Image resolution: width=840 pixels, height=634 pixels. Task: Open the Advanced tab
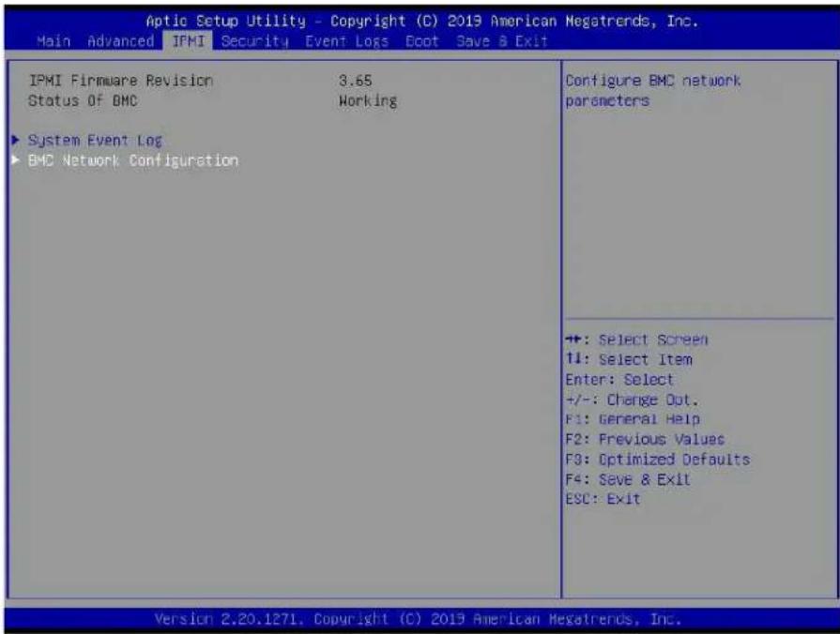pyautogui.click(x=120, y=41)
